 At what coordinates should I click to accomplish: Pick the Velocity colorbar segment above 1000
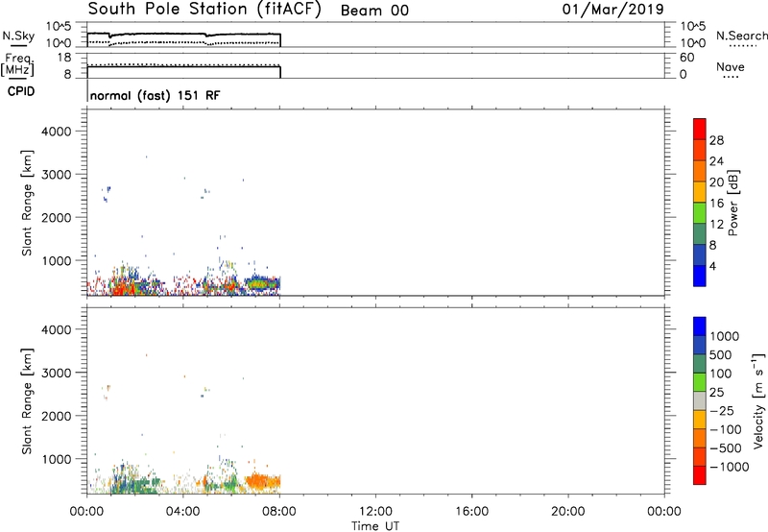pyautogui.click(x=700, y=326)
